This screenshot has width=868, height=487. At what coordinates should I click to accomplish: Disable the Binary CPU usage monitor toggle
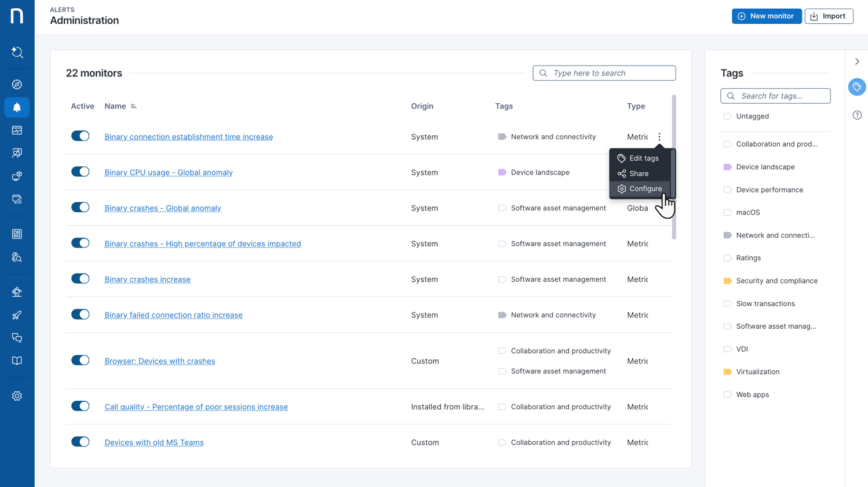(x=80, y=172)
